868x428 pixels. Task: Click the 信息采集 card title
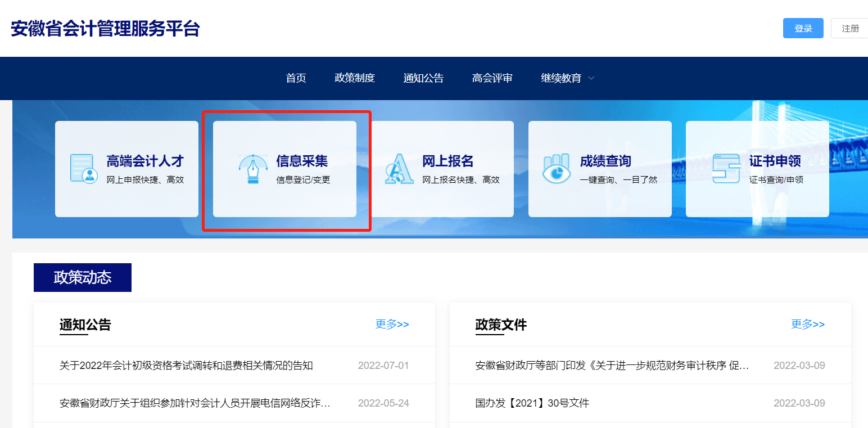[x=302, y=161]
